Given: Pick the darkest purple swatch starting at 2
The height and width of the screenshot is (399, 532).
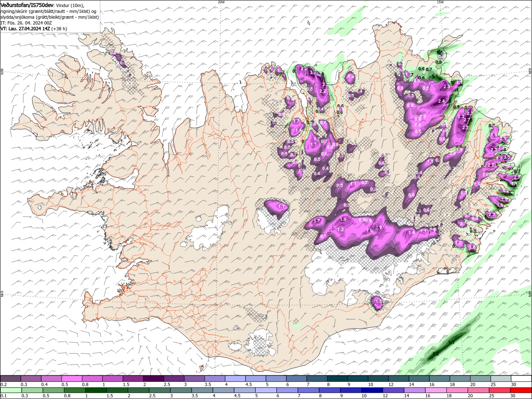Looking at the screenshot, I should tap(153, 379).
